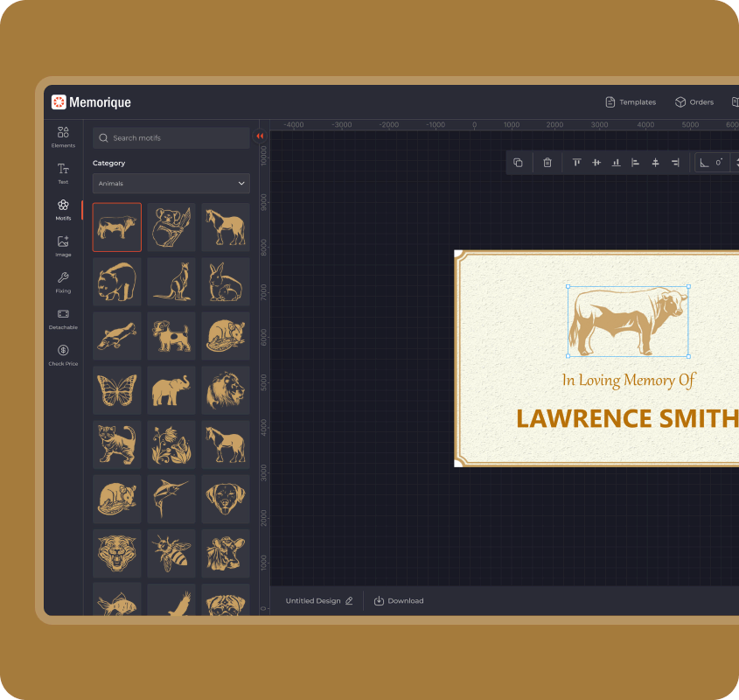Click the Download button

click(x=399, y=601)
